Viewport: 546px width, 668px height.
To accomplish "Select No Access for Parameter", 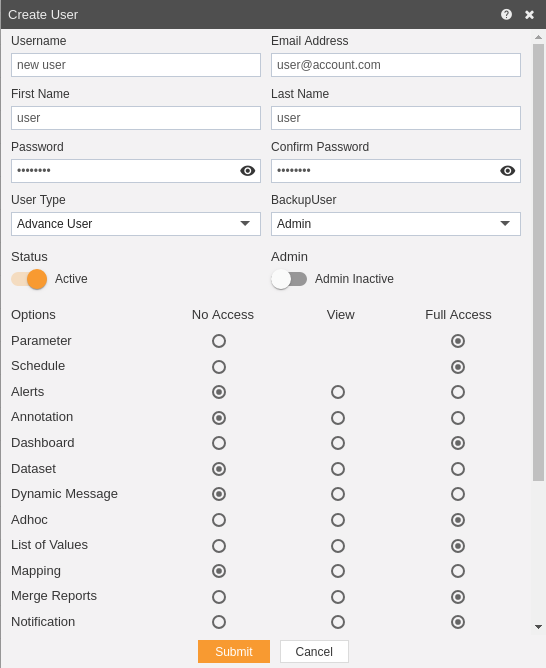I will tap(219, 341).
